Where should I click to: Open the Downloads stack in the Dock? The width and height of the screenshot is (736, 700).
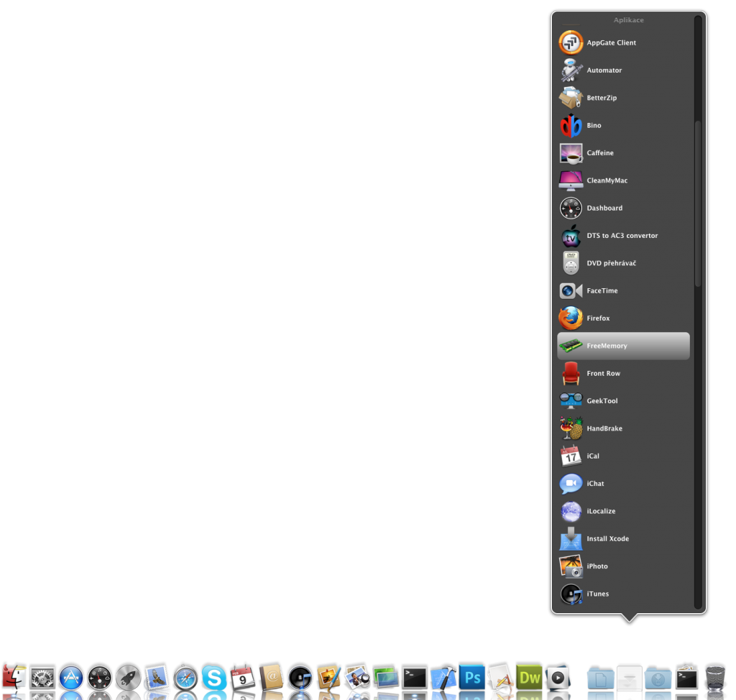click(658, 678)
